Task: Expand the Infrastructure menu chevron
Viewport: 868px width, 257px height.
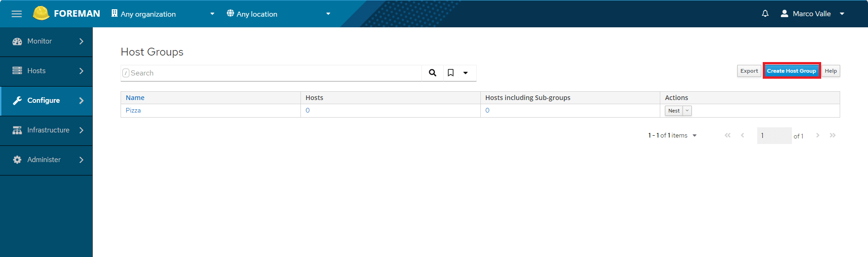Action: click(x=82, y=130)
